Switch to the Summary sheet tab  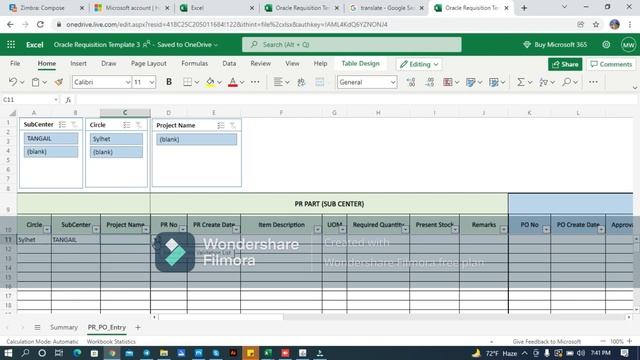pos(64,327)
